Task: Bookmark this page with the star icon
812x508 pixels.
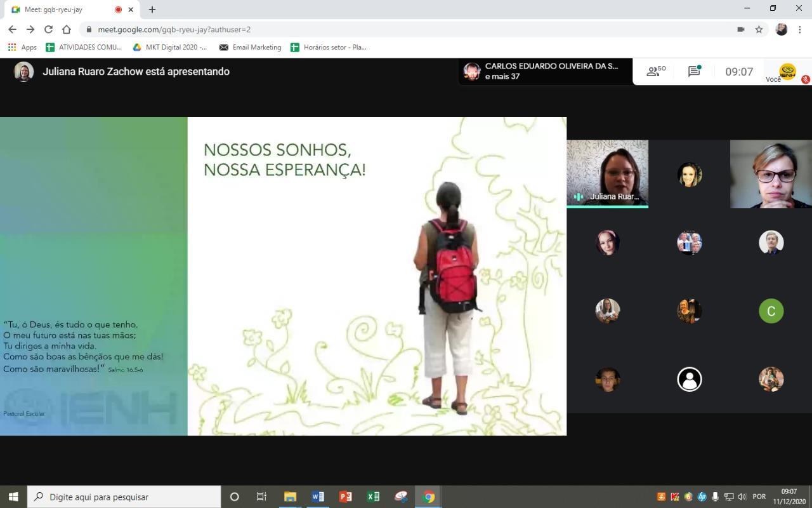Action: click(759, 29)
